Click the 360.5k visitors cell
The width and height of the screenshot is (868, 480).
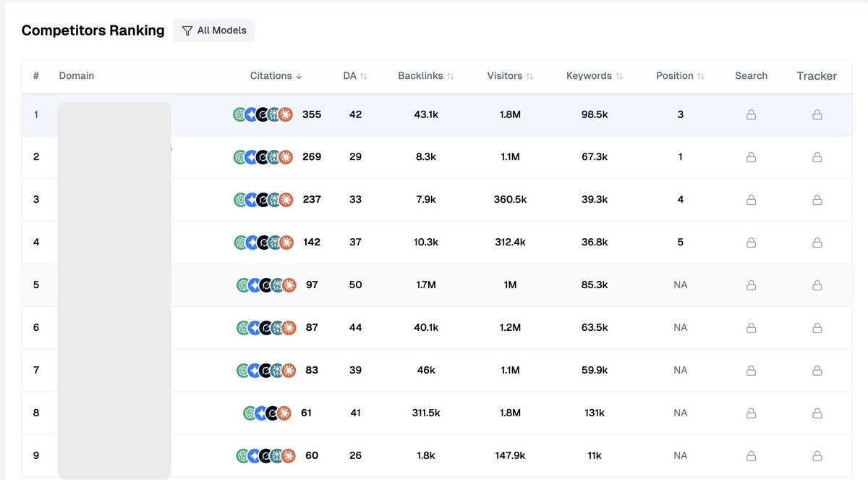(x=510, y=200)
